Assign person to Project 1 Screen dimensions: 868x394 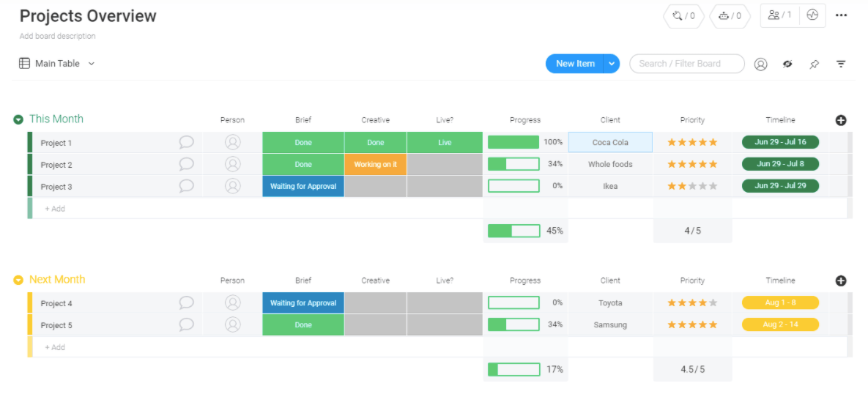click(232, 142)
